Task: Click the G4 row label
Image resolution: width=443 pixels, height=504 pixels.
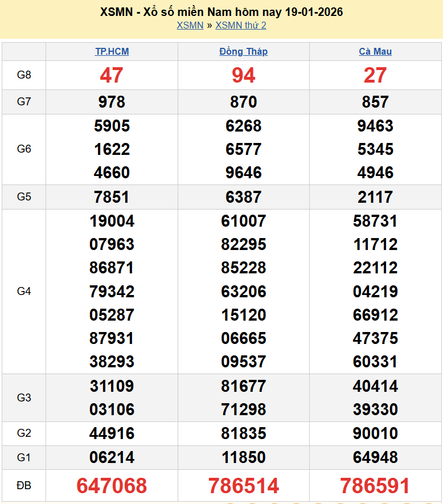Action: [24, 292]
